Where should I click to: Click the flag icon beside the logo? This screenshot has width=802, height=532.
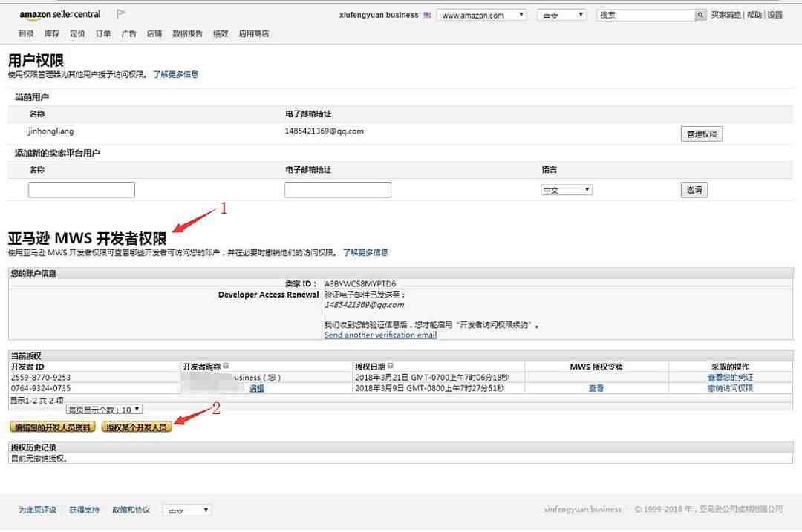tap(120, 14)
